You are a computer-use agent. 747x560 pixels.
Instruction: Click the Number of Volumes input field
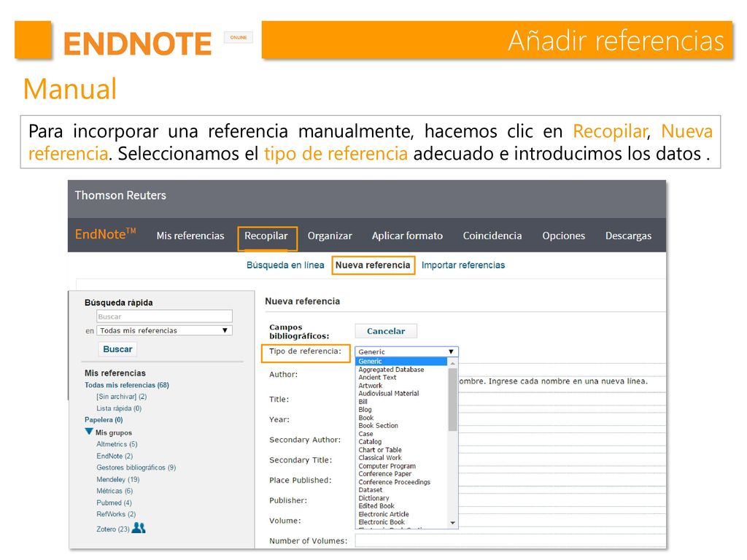point(510,541)
